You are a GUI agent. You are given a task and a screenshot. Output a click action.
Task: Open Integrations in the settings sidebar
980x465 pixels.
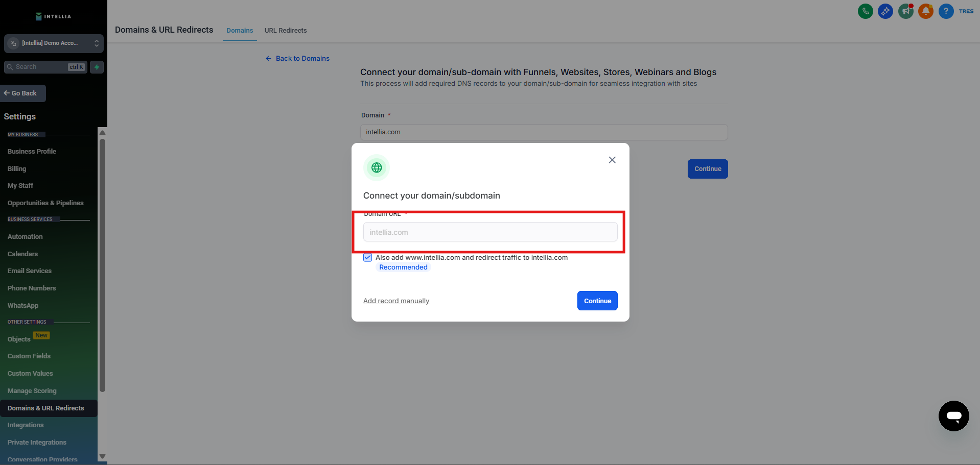(x=26, y=425)
